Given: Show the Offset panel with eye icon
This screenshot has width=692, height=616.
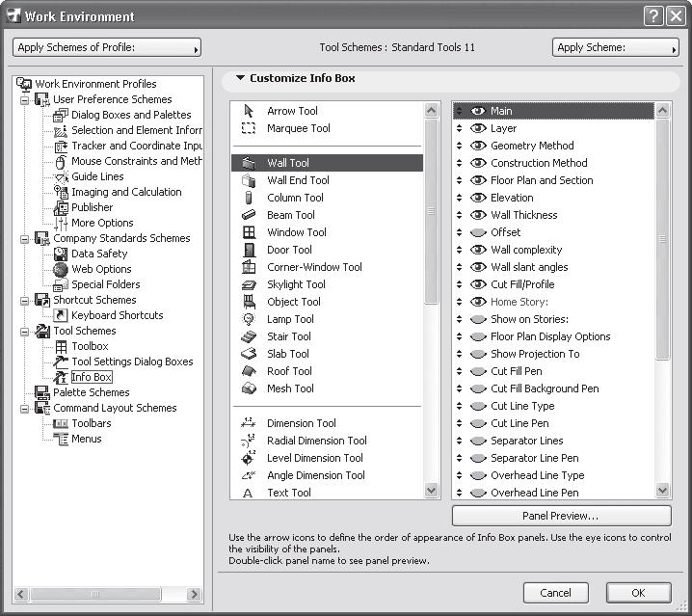Looking at the screenshot, I should 477,232.
